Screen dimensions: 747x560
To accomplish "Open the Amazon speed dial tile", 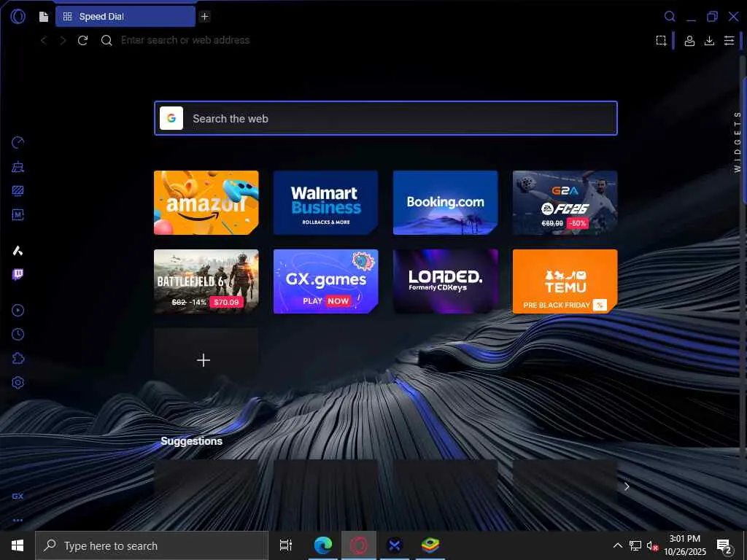I will pos(206,203).
